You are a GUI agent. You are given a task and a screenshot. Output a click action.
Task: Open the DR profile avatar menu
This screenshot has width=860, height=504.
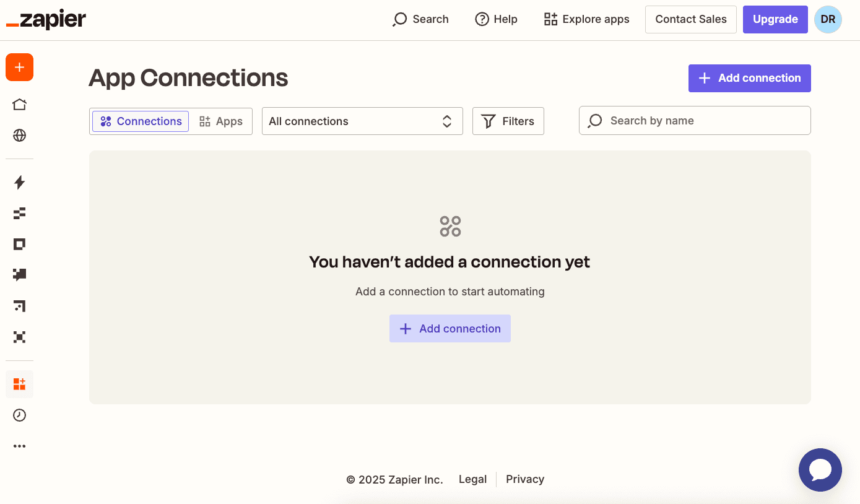click(828, 19)
